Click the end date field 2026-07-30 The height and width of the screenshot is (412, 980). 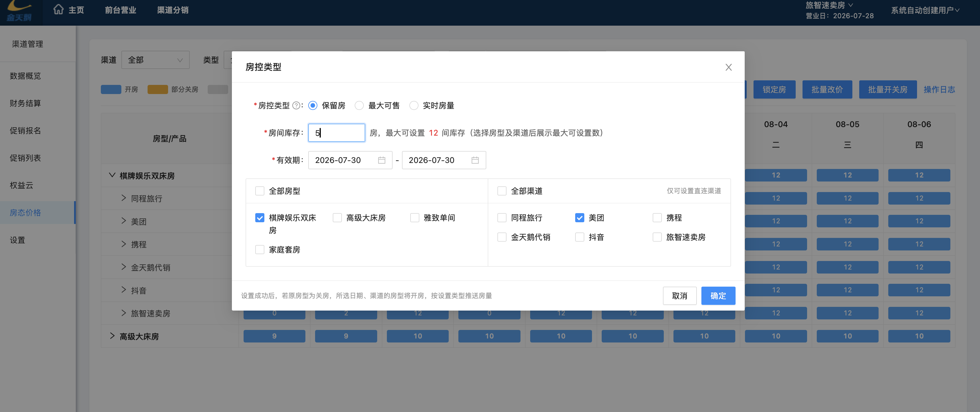(x=444, y=160)
